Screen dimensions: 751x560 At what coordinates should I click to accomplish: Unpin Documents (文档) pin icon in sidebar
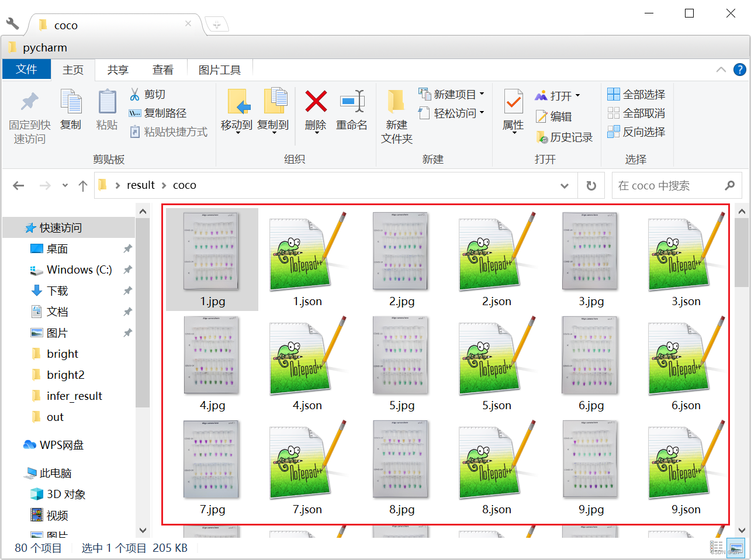(x=127, y=312)
